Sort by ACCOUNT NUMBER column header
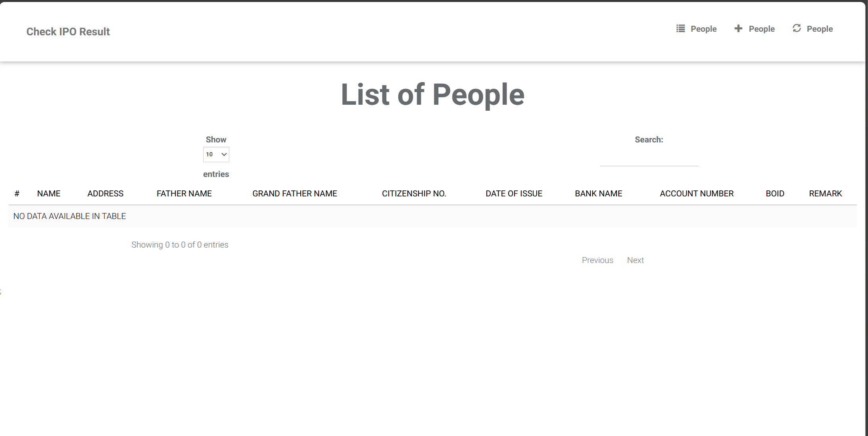 pos(697,194)
